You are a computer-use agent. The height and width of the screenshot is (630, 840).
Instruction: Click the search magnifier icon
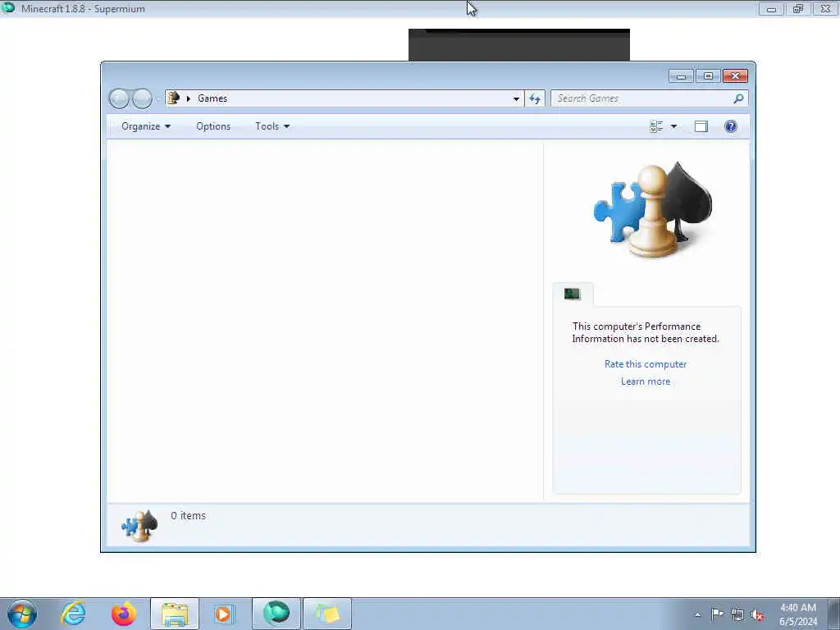coord(739,98)
